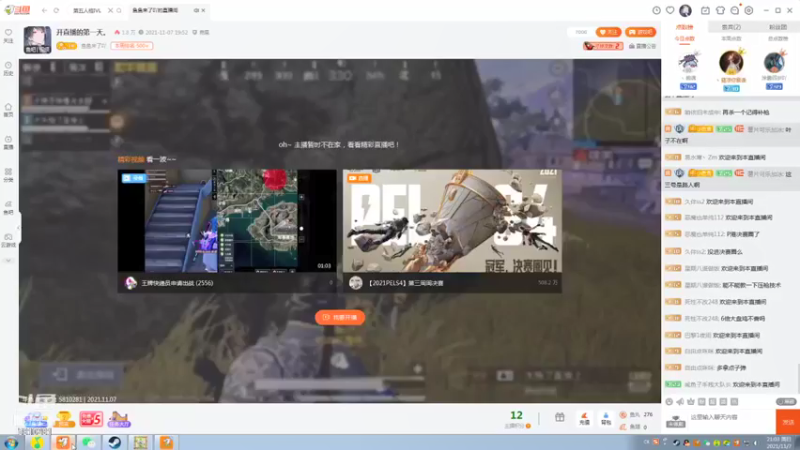800x450 pixels.
Task: Open the live broadcast icon in left sidebar
Action: pyautogui.click(x=8, y=142)
